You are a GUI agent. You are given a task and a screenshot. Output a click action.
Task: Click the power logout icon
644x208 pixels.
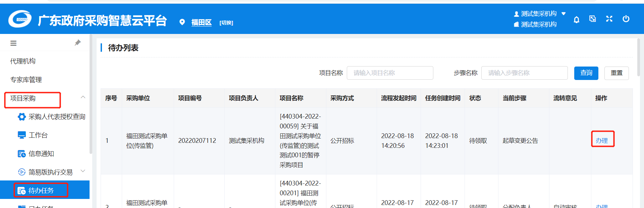click(626, 19)
